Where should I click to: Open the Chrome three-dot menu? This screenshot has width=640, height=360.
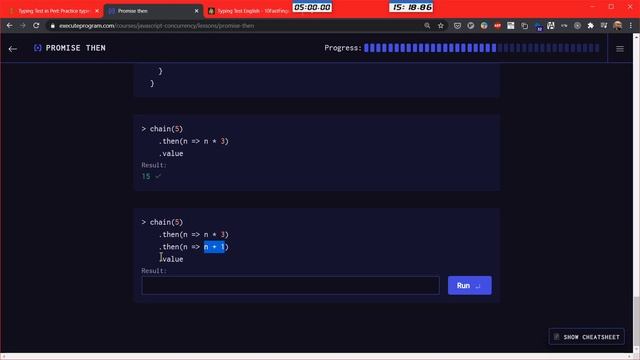(631, 26)
